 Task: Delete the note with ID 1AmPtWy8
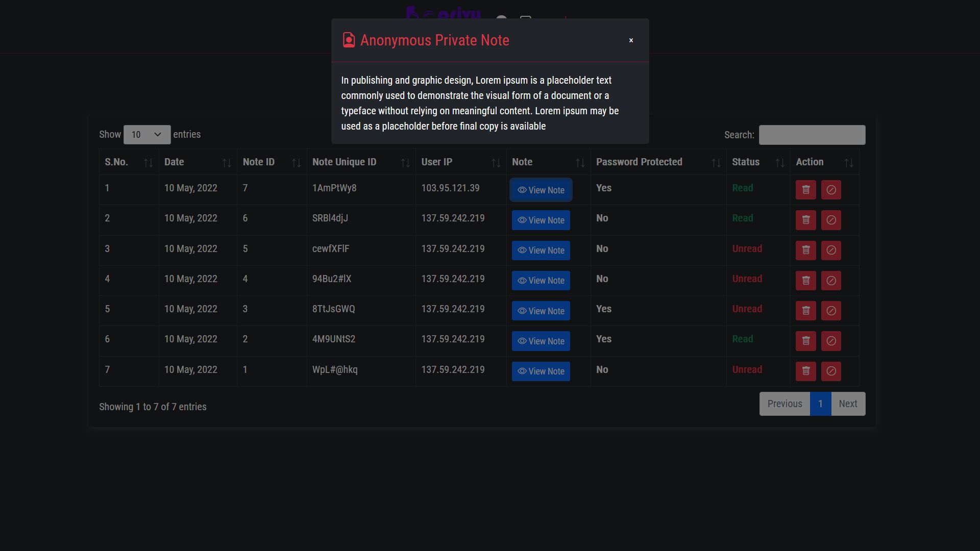[x=805, y=190]
